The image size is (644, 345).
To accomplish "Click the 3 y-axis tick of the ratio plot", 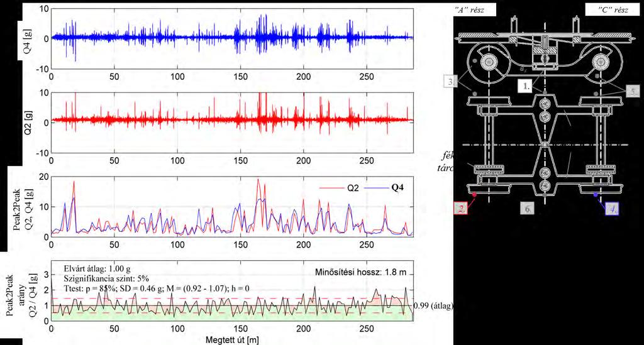I will point(46,275).
